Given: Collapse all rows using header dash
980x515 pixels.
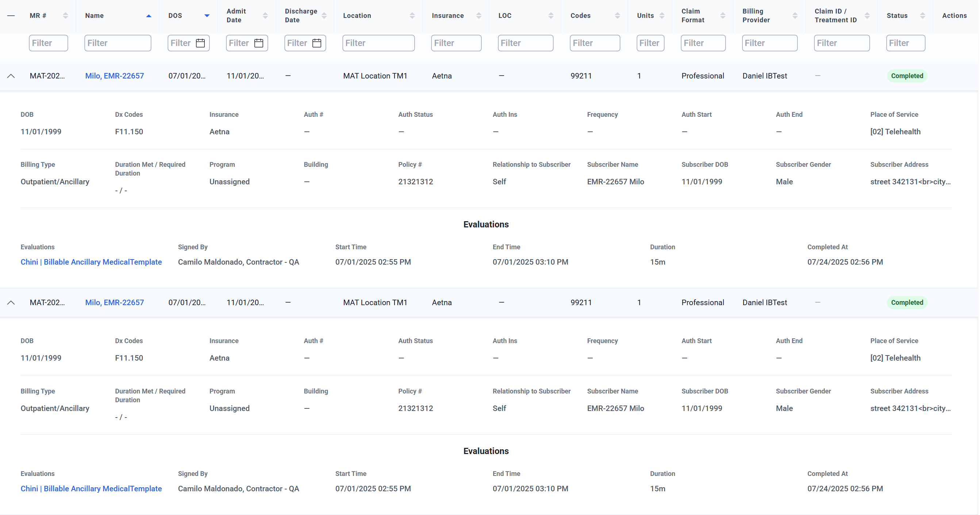Looking at the screenshot, I should [11, 16].
